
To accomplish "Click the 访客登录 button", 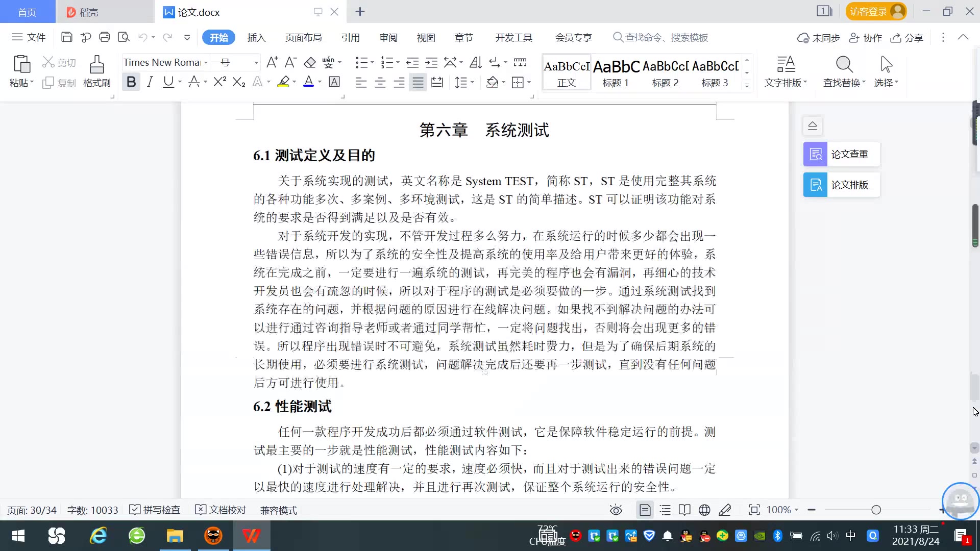I will [x=876, y=11].
